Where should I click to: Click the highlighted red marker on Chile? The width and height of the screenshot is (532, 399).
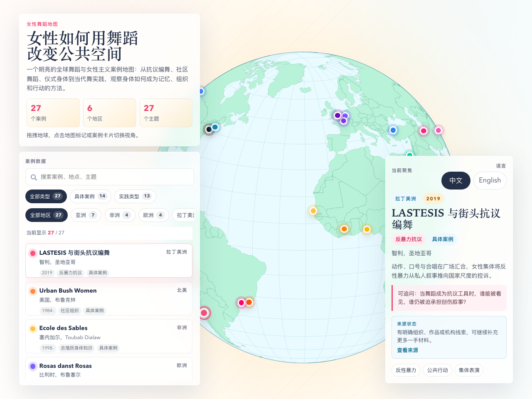tap(204, 313)
